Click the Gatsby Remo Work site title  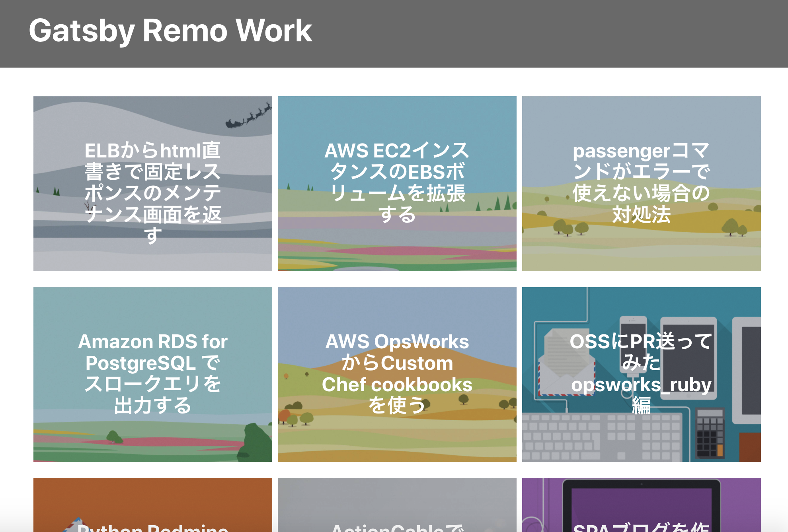click(170, 31)
